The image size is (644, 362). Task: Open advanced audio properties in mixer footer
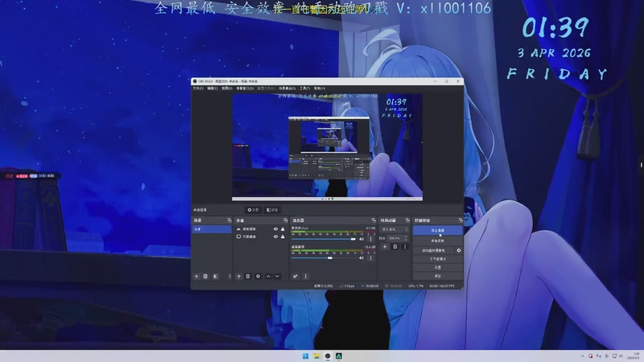point(295,276)
